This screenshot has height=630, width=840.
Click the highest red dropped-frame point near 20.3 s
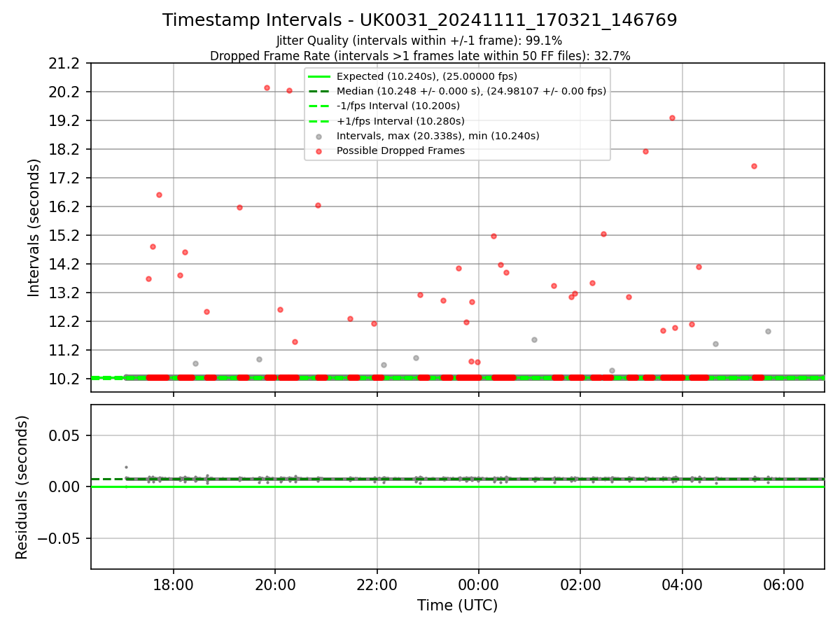[x=267, y=87]
